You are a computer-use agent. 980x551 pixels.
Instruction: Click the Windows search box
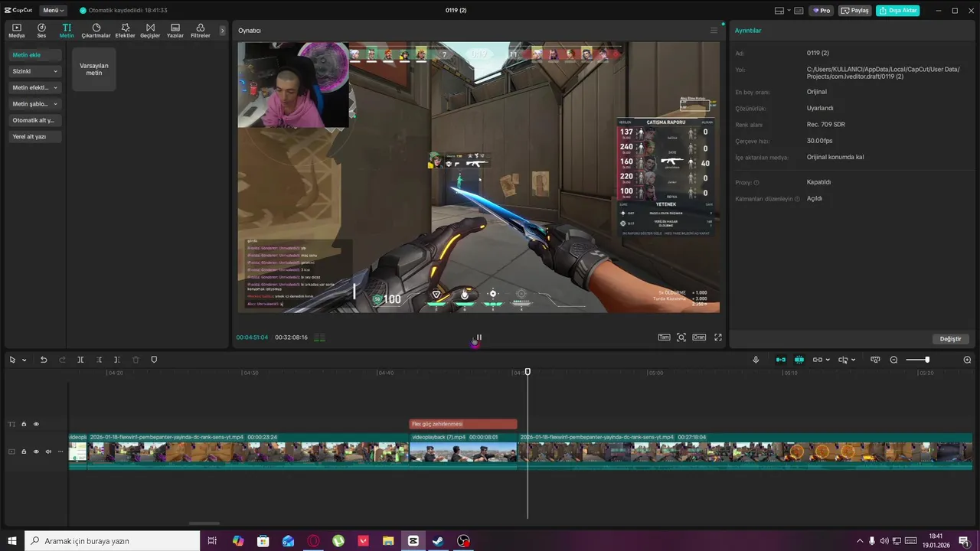[113, 541]
